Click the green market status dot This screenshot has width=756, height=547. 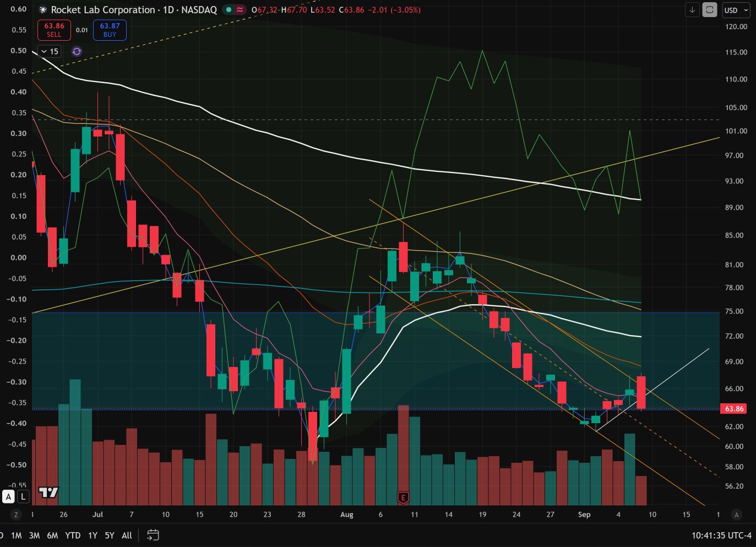[229, 10]
